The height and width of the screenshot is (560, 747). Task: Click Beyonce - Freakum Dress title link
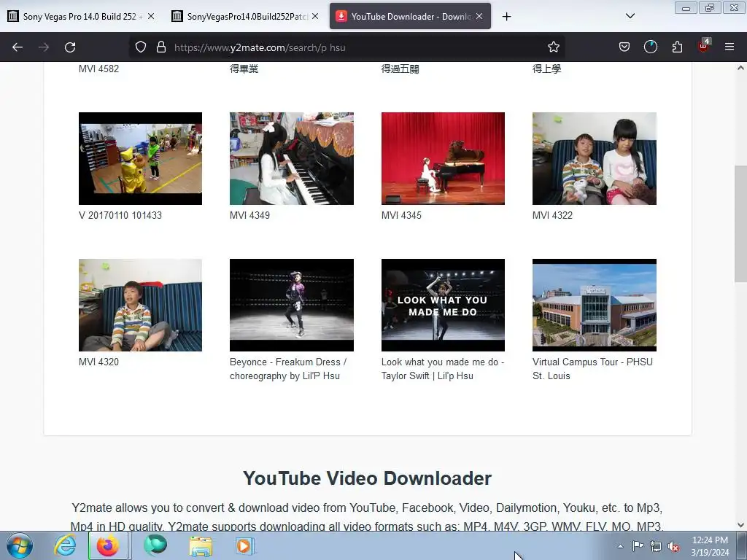pyautogui.click(x=288, y=369)
